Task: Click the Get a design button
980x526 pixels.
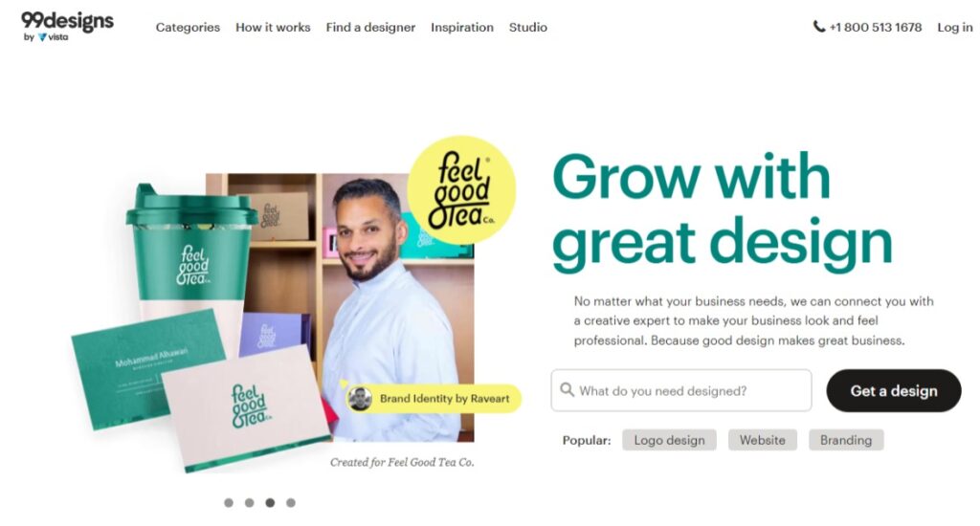Action: coord(894,390)
